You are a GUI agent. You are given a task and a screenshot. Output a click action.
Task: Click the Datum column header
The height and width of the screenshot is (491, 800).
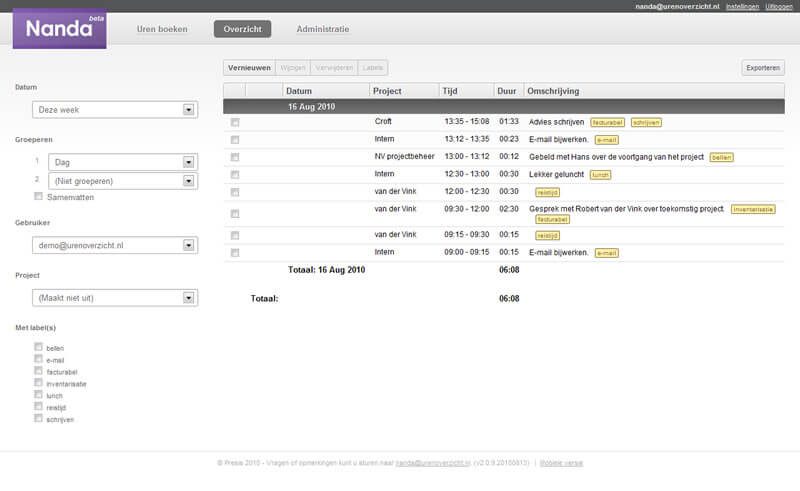[x=326, y=91]
